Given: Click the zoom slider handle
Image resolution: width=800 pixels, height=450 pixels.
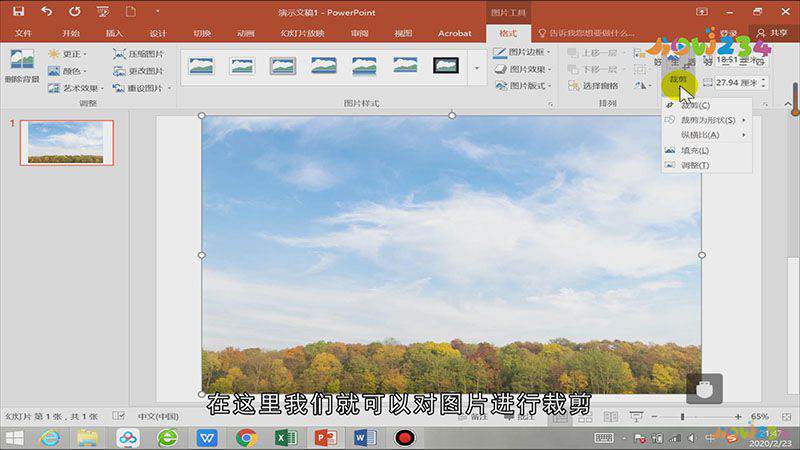Looking at the screenshot, I should tap(683, 417).
